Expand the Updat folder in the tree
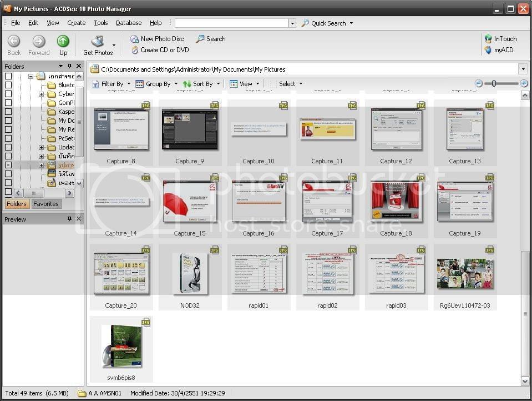This screenshot has width=532, height=401. (41, 148)
